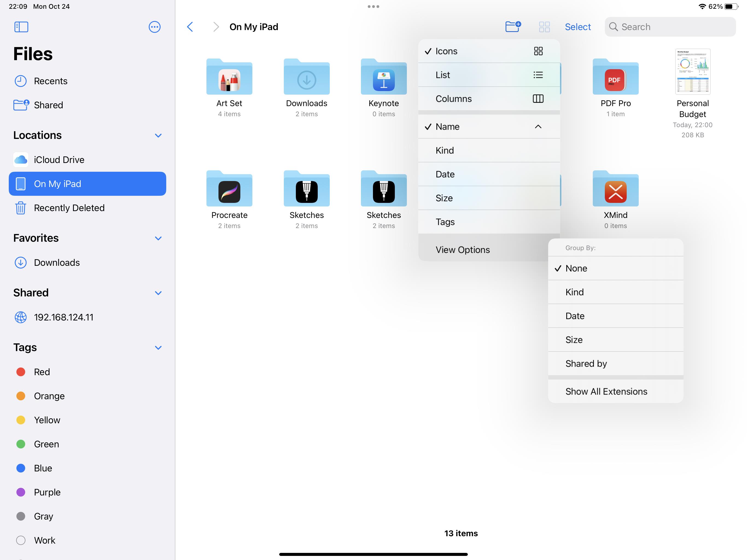This screenshot has width=747, height=560.
Task: Open the XMind folder
Action: click(x=615, y=191)
